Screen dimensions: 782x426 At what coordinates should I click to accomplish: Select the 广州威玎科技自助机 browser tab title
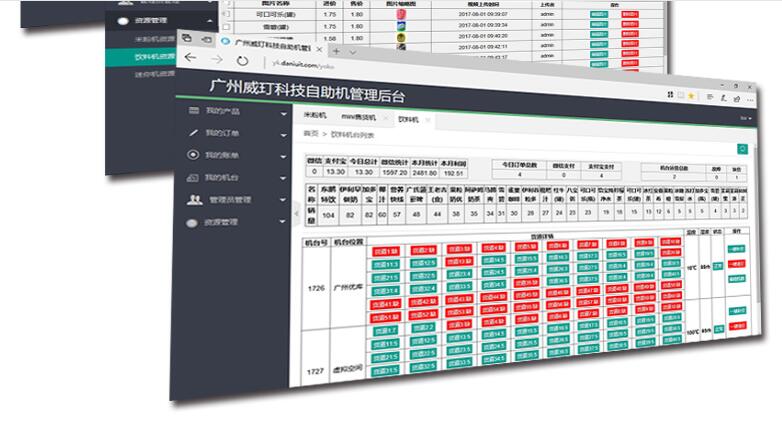[x=272, y=45]
